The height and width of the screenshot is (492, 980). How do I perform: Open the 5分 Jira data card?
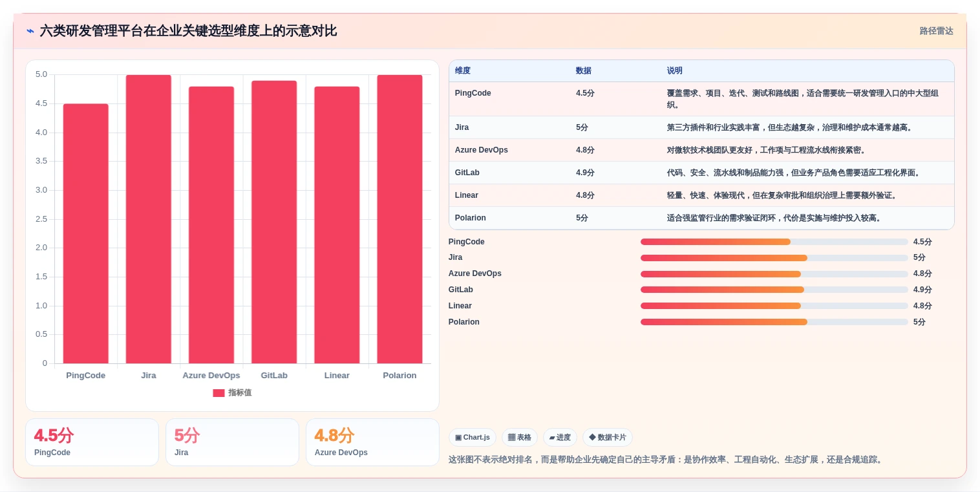click(232, 442)
